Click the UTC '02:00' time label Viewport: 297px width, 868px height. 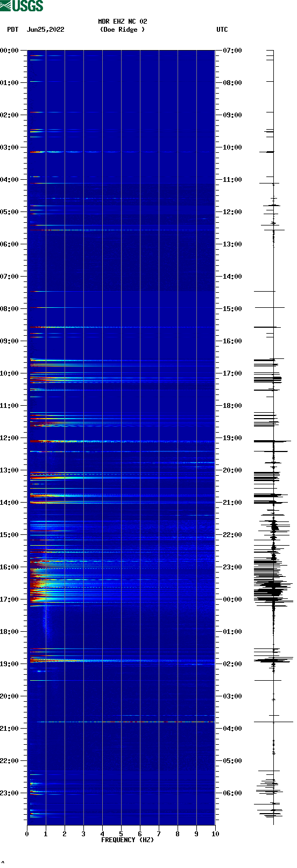[232, 664]
